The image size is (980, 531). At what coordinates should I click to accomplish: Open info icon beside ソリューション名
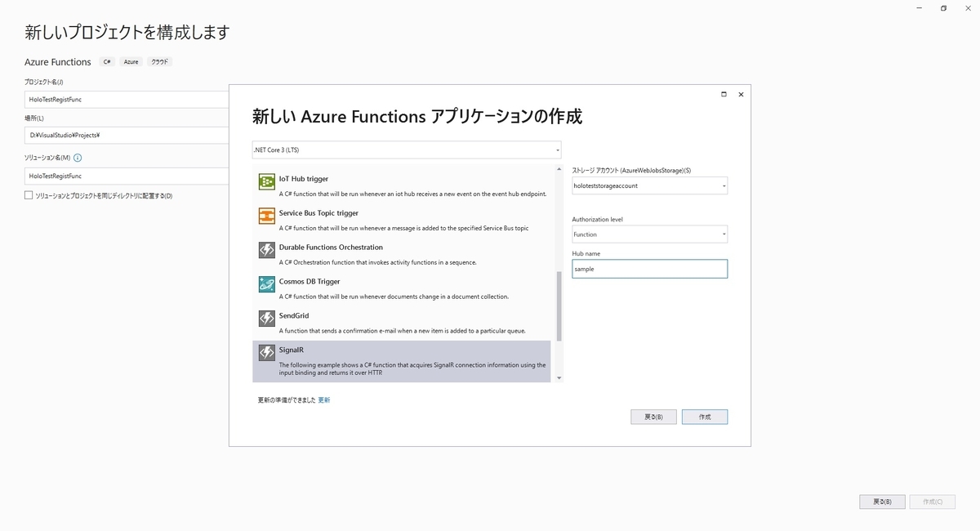(x=78, y=158)
